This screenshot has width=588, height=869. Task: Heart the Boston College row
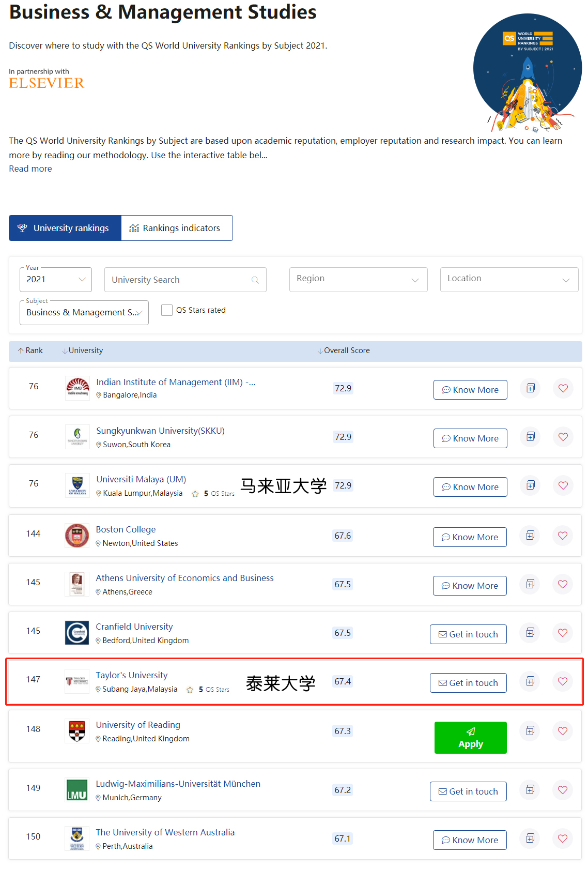pyautogui.click(x=563, y=536)
